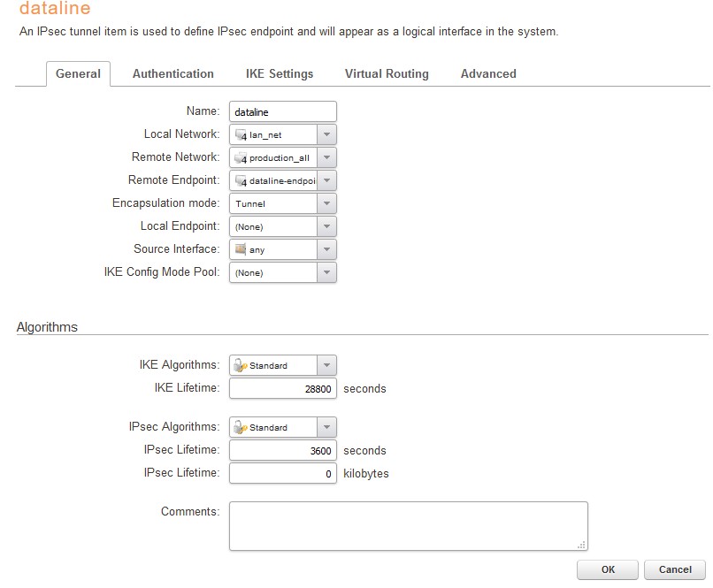The image size is (713, 588).
Task: Focus the Name field containing dataline
Action: pyautogui.click(x=283, y=111)
